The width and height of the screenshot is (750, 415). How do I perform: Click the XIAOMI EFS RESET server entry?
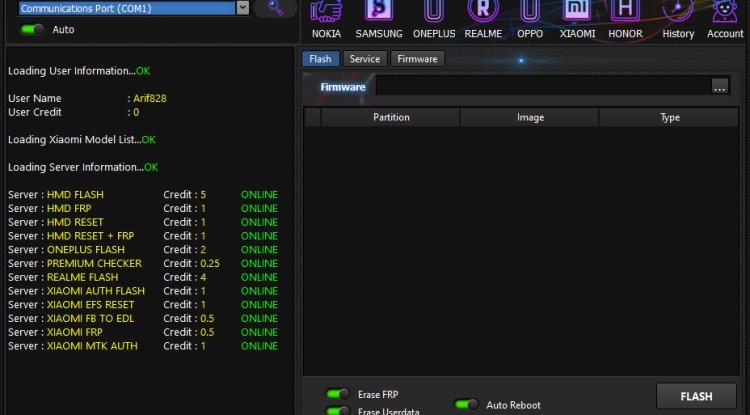click(x=90, y=305)
